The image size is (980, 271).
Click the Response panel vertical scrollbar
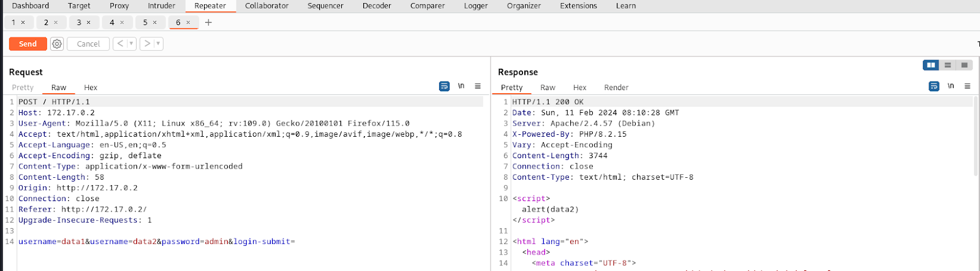976,136
